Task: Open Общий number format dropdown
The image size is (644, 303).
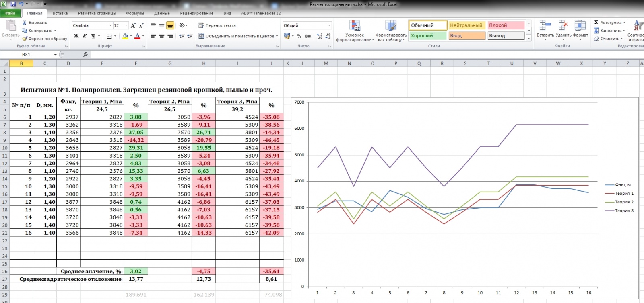Action: 329,25
